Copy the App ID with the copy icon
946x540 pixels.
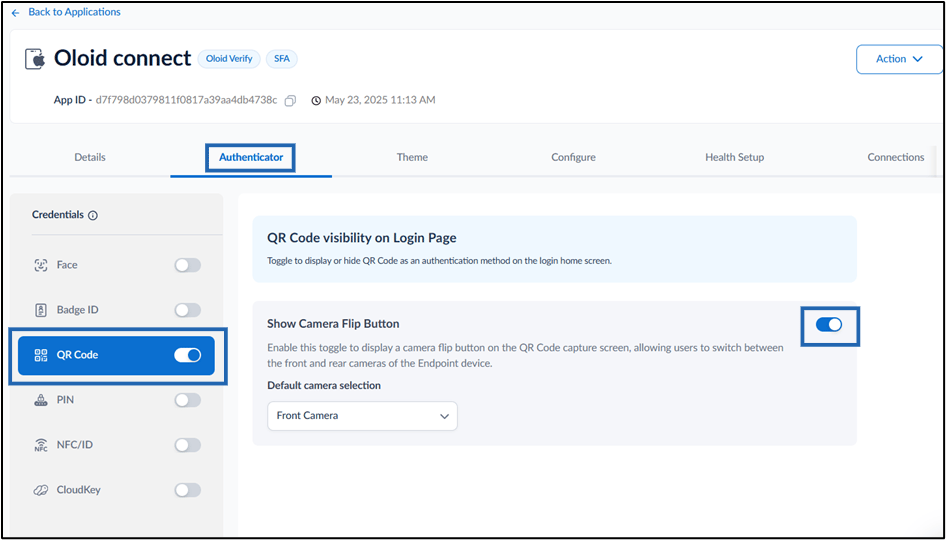click(x=290, y=101)
